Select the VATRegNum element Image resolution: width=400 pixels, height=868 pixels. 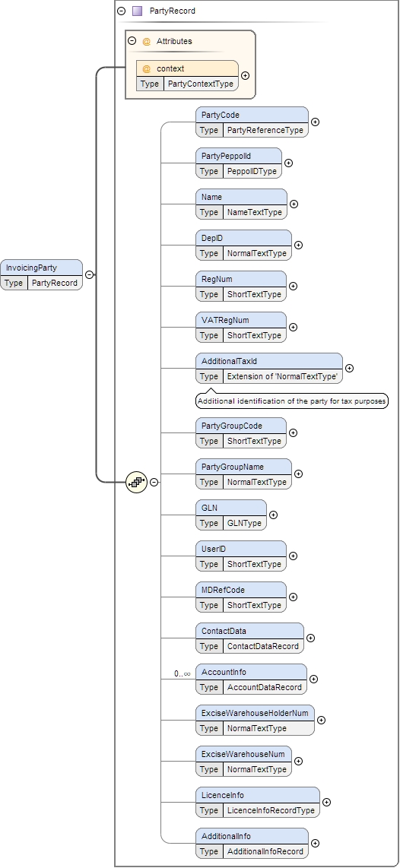(241, 327)
